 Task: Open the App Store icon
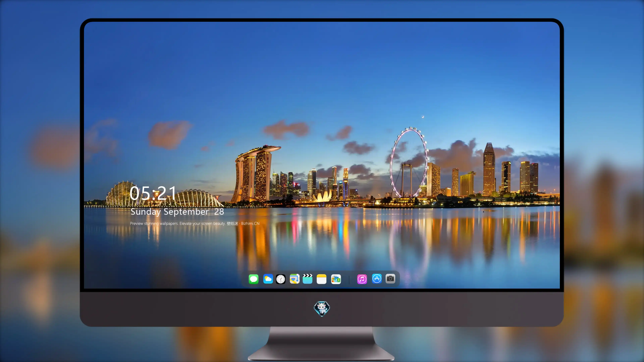377,279
